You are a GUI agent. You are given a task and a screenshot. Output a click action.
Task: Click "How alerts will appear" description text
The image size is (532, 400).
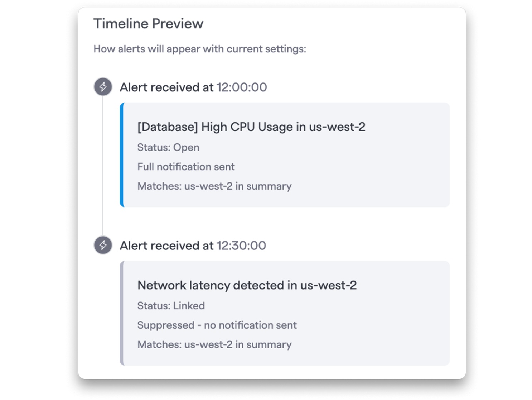(200, 49)
